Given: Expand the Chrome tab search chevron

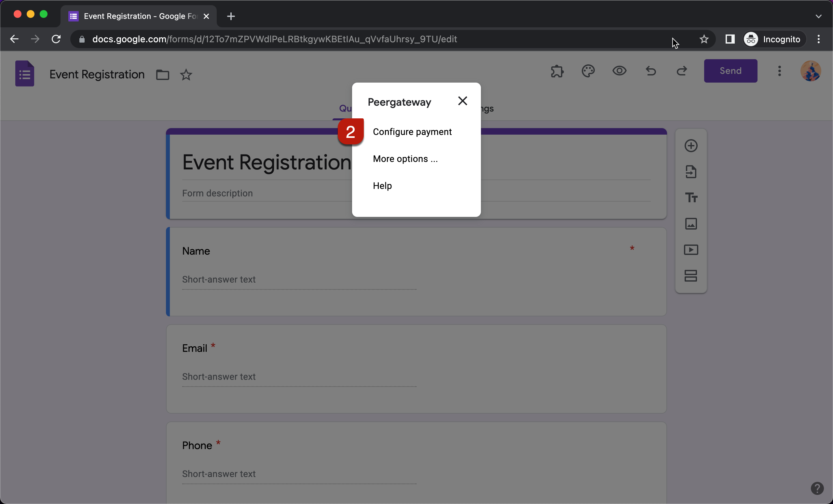Looking at the screenshot, I should pyautogui.click(x=818, y=16).
